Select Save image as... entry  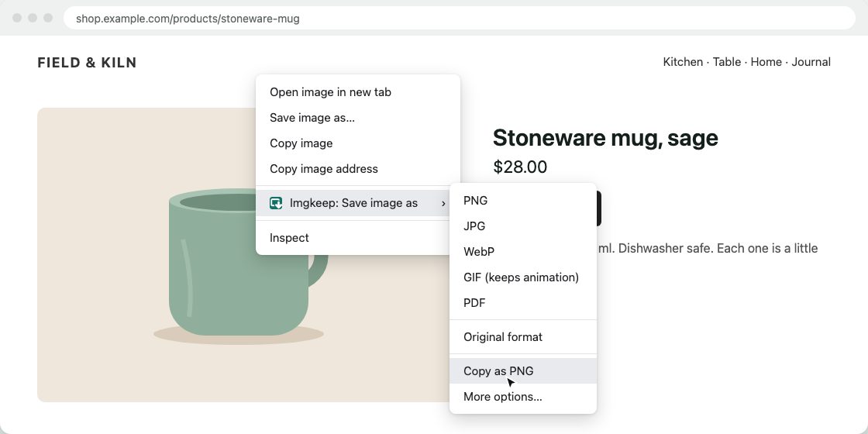click(358, 118)
